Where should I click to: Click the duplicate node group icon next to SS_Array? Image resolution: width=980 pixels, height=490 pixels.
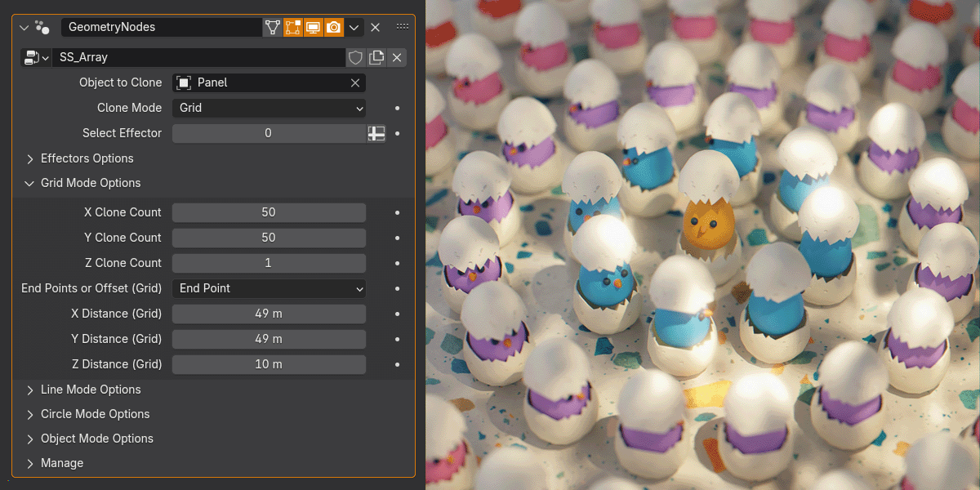point(376,57)
